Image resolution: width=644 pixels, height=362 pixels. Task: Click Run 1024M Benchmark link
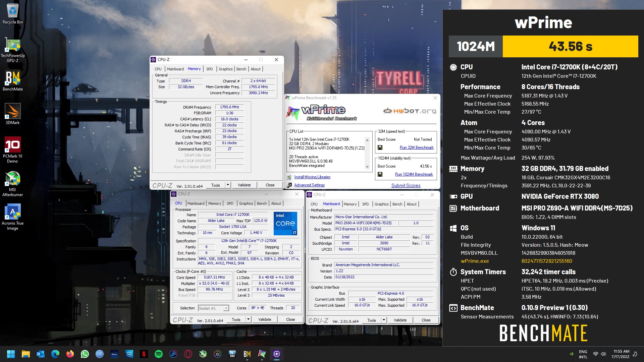(414, 174)
